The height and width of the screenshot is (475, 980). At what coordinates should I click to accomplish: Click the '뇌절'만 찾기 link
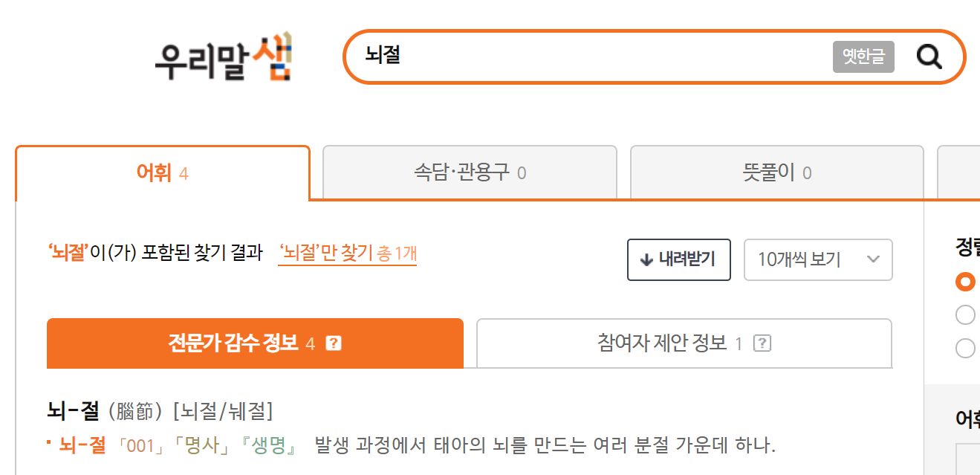[x=347, y=253]
